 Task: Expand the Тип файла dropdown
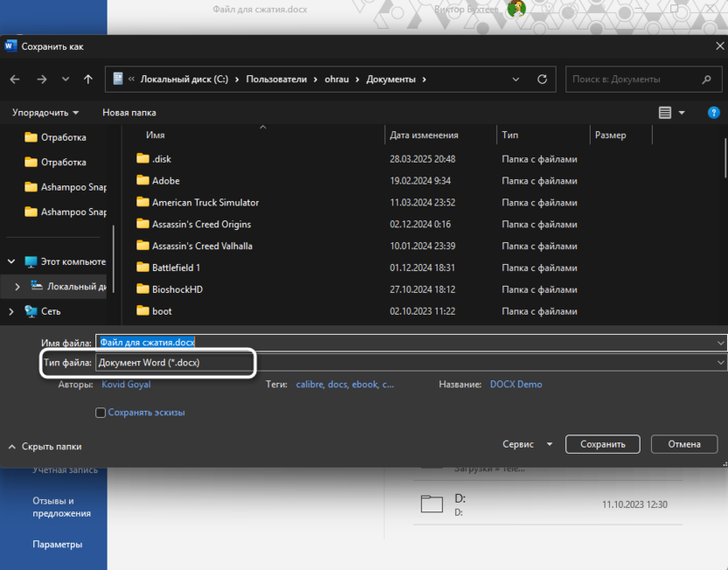coord(720,362)
